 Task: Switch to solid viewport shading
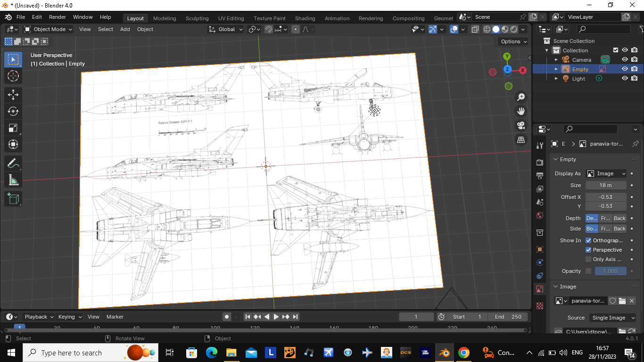pos(496,29)
